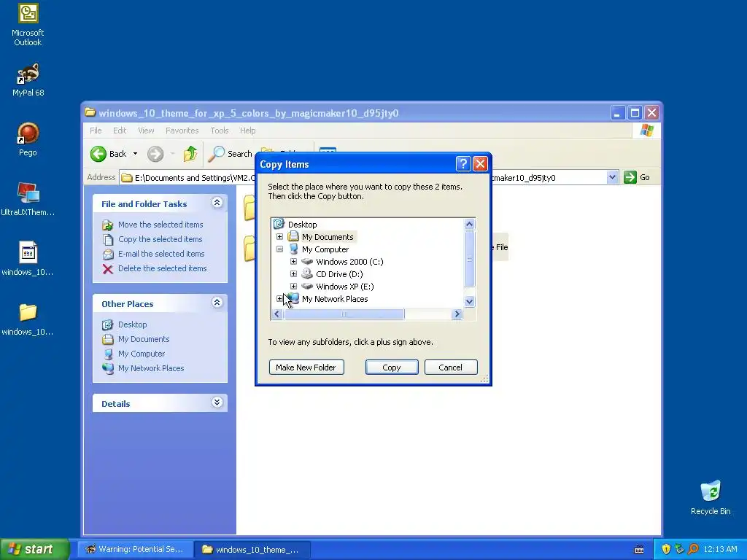Click the tree's scroll up arrow
The image size is (747, 560).
[469, 225]
